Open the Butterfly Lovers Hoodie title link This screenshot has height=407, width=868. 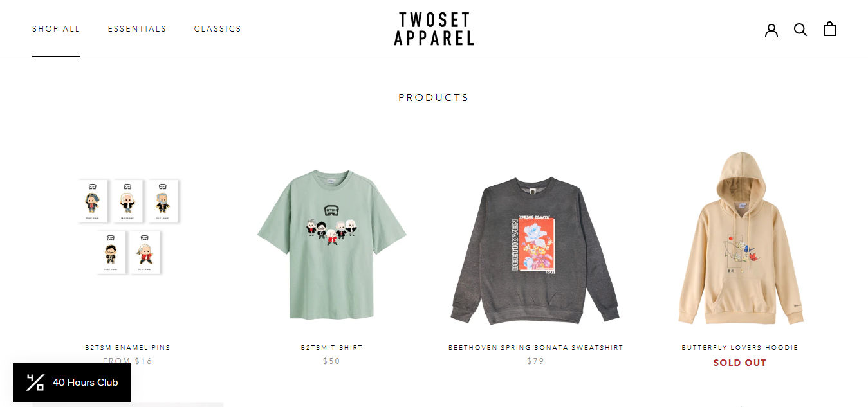tap(740, 348)
